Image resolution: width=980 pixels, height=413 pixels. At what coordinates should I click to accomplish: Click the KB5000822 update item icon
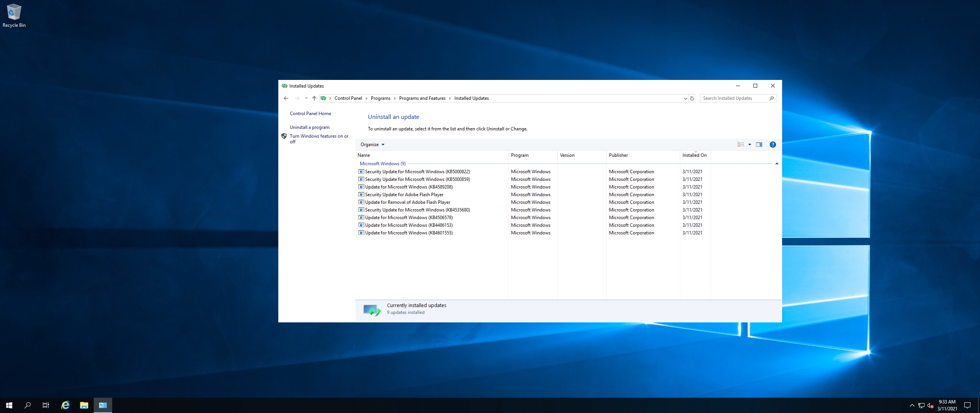pos(361,172)
